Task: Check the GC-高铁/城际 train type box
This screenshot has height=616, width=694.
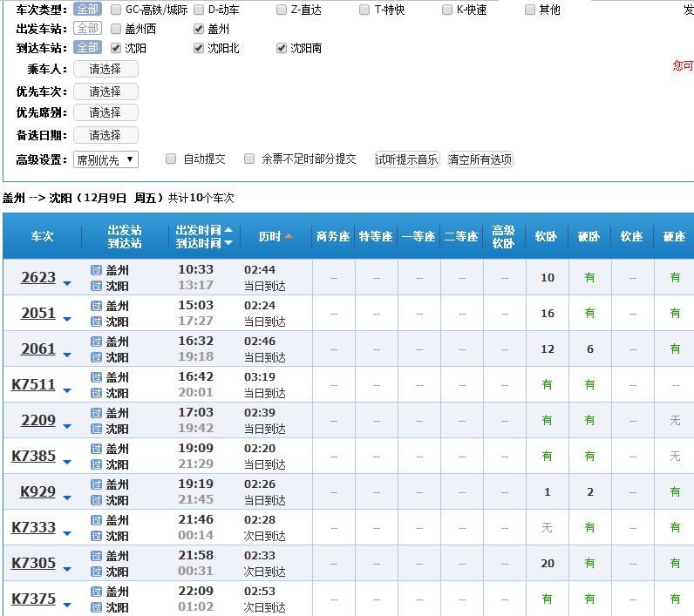Action: tap(116, 10)
